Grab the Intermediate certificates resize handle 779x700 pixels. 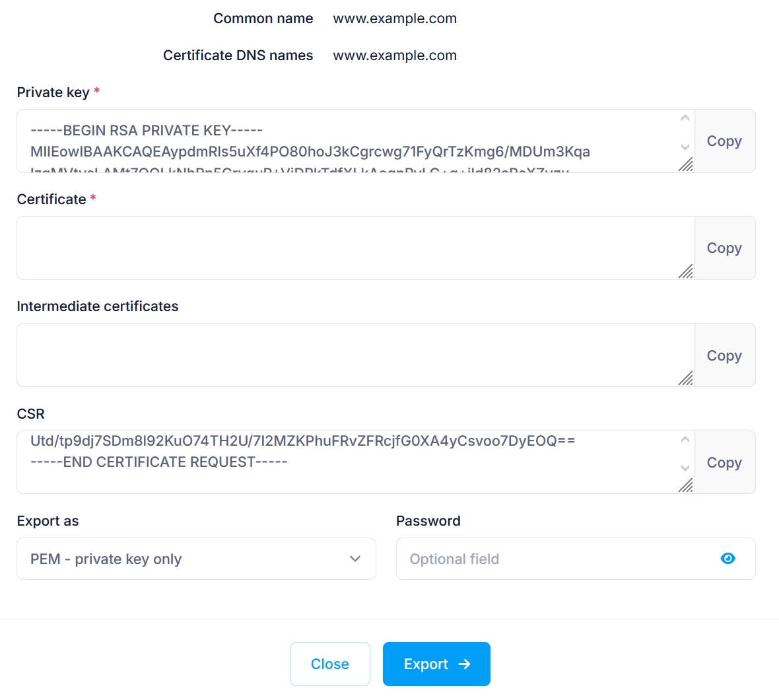click(x=686, y=378)
